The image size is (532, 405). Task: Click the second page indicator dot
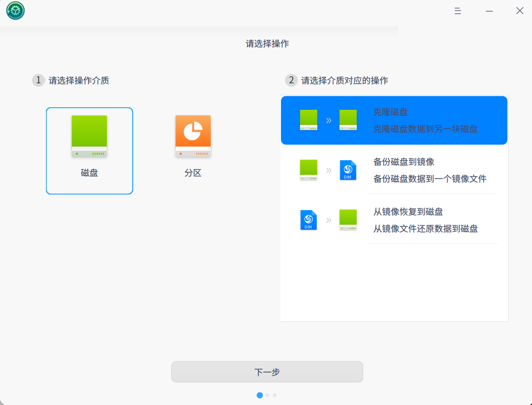[x=267, y=395]
